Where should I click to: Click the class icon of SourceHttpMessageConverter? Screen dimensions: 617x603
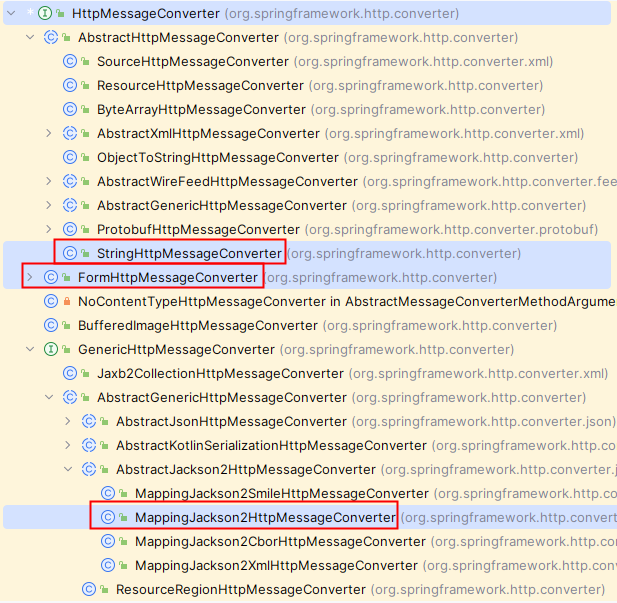(70, 61)
